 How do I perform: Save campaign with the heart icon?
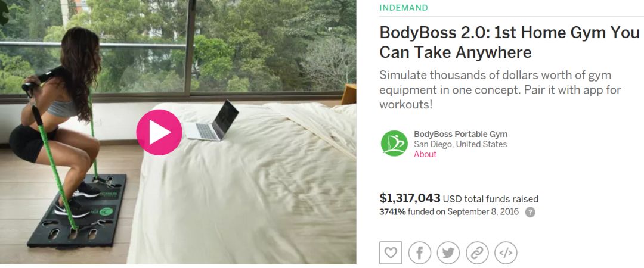(x=391, y=253)
